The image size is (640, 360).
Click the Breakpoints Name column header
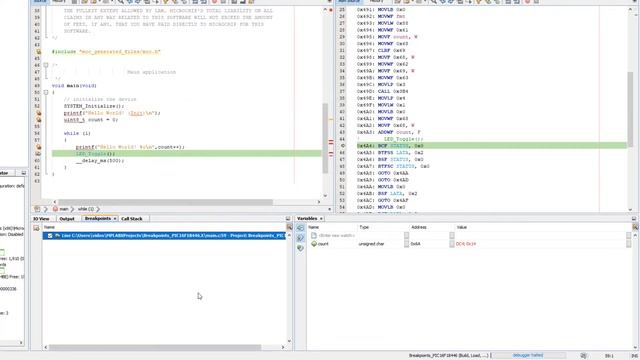pos(164,227)
